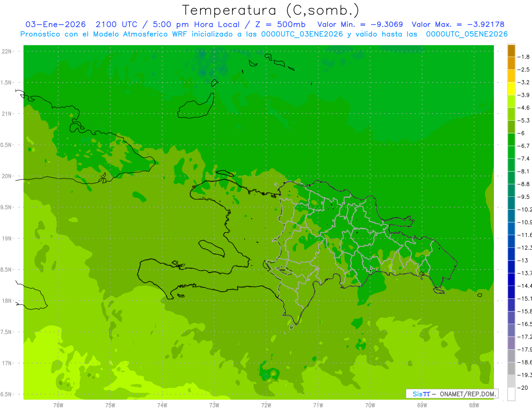Viewport: 532px width, 411px height.
Task: Click the "20N" latitude label
Action: click(6, 176)
